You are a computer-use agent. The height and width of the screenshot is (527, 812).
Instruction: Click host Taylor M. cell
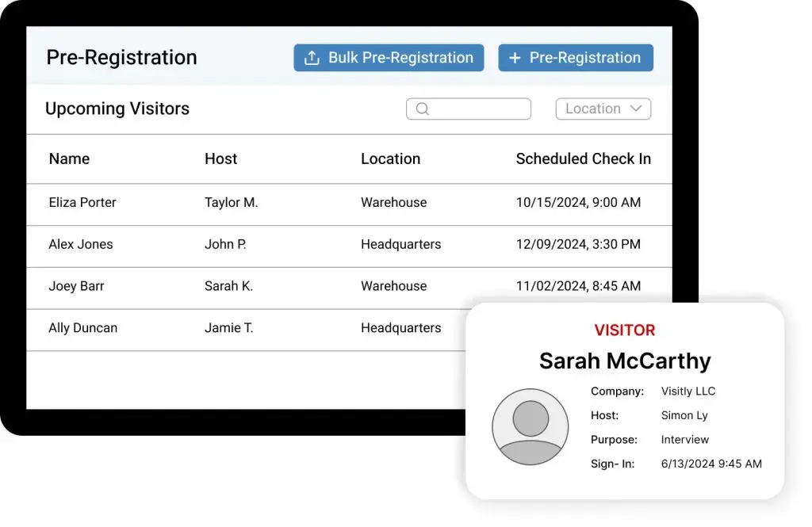pos(231,202)
